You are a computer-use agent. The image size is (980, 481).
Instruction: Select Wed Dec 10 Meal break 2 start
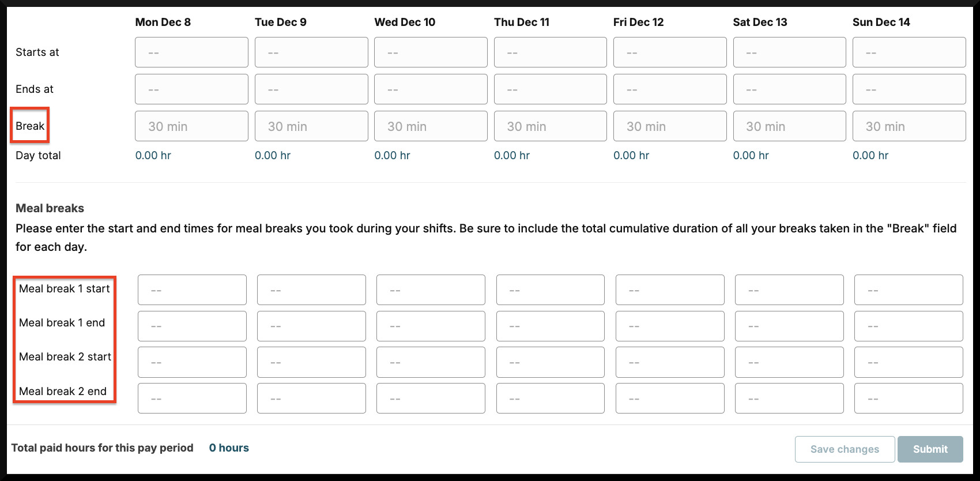431,362
